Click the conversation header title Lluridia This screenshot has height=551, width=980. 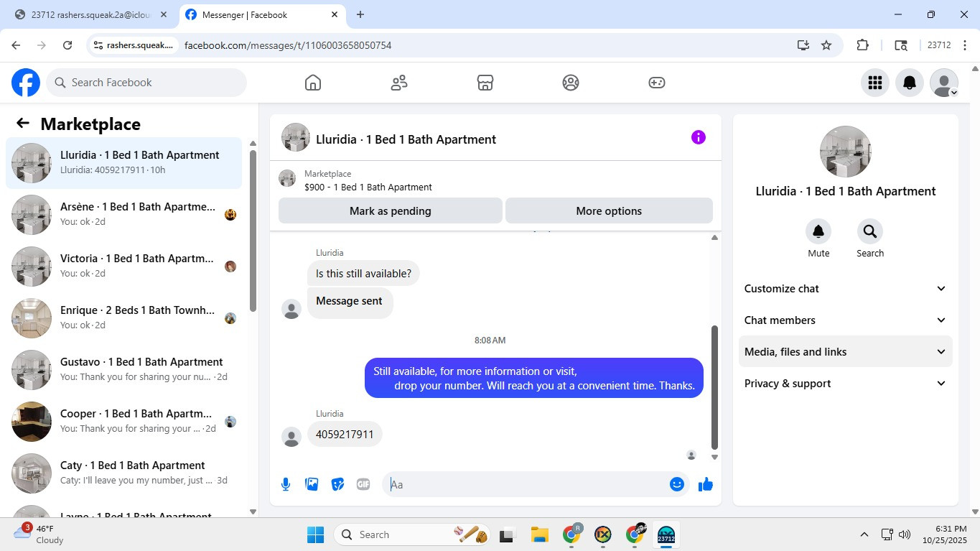[x=406, y=139]
